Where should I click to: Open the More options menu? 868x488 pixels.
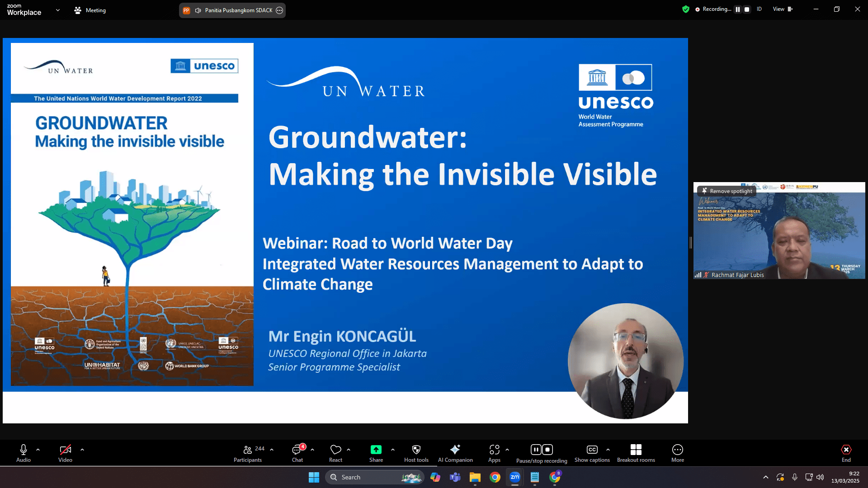[678, 453]
